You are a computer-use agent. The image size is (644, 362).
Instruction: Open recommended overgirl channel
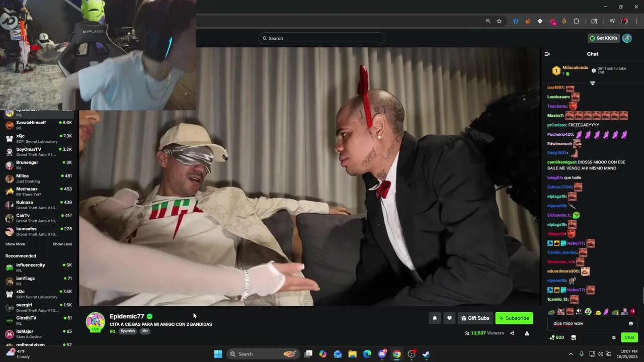click(39, 308)
